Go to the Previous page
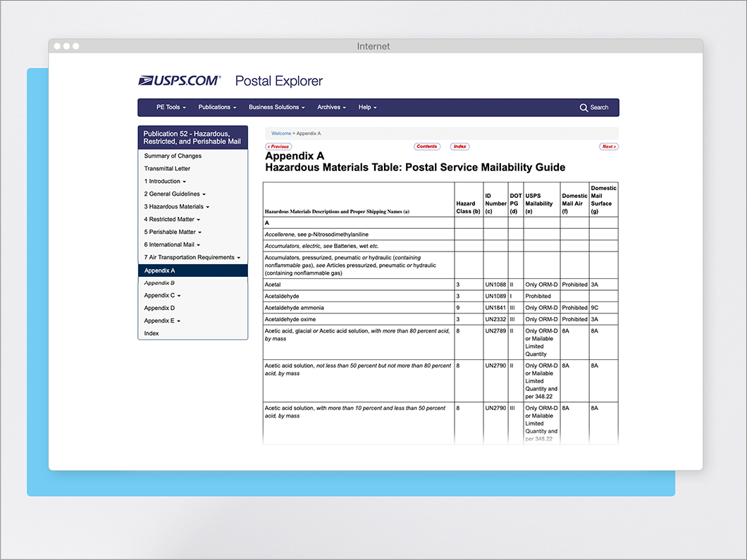This screenshot has width=747, height=560. pyautogui.click(x=278, y=147)
